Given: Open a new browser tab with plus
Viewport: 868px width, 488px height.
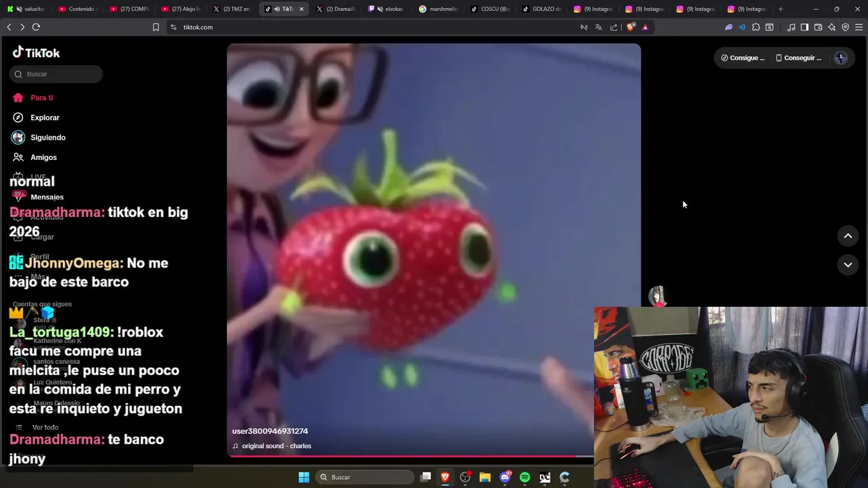Looking at the screenshot, I should point(781,9).
